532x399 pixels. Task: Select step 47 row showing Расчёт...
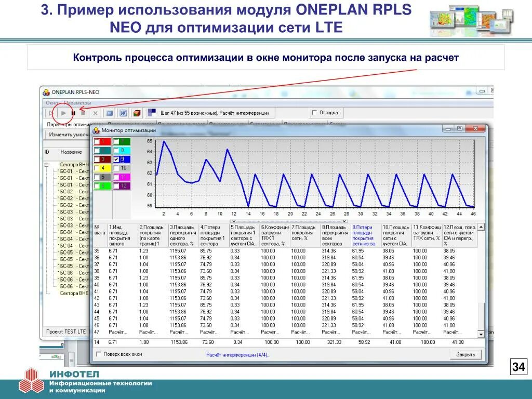coord(285,332)
